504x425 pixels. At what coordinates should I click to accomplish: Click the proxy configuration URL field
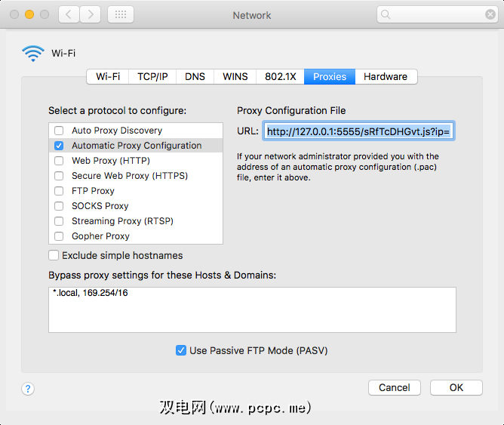pyautogui.click(x=358, y=131)
